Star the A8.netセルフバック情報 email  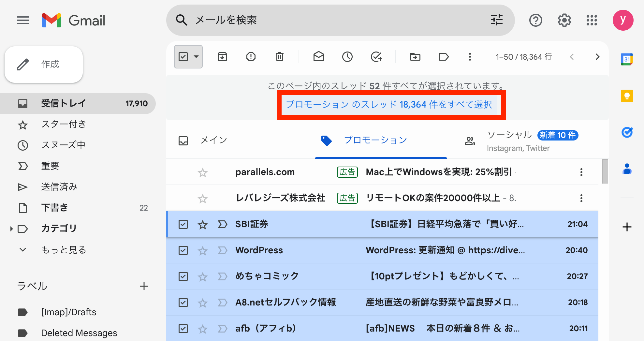(203, 303)
